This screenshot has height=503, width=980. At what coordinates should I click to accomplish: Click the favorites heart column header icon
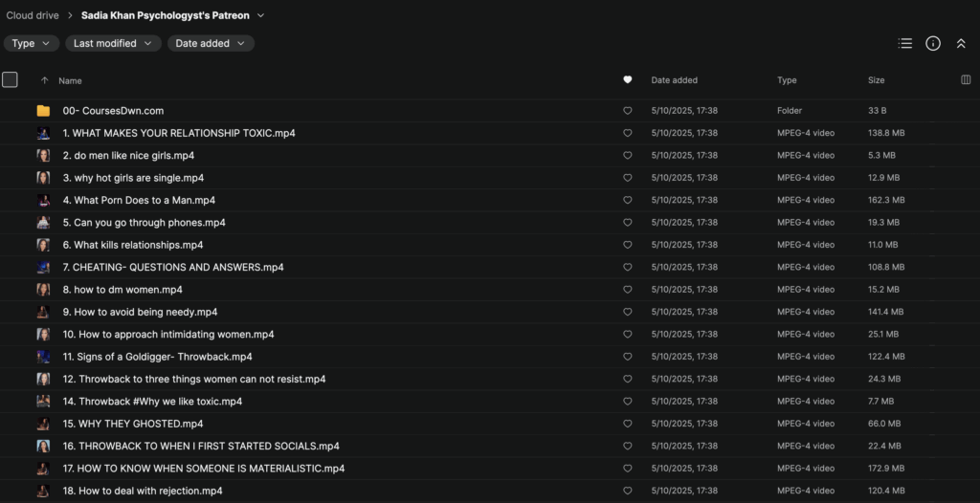(627, 80)
